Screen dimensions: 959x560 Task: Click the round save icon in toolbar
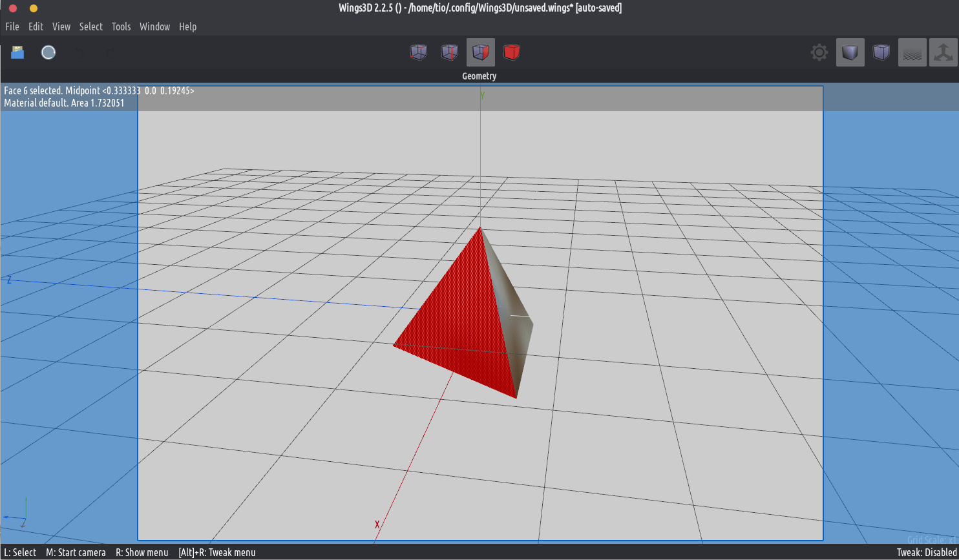(48, 52)
